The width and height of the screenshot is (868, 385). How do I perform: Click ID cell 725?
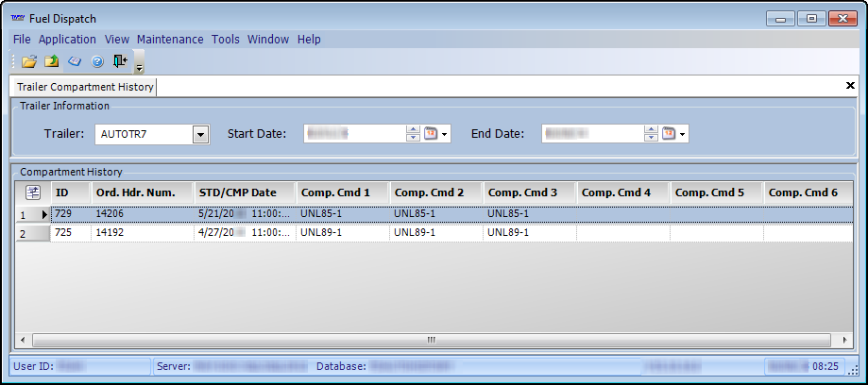pos(71,233)
